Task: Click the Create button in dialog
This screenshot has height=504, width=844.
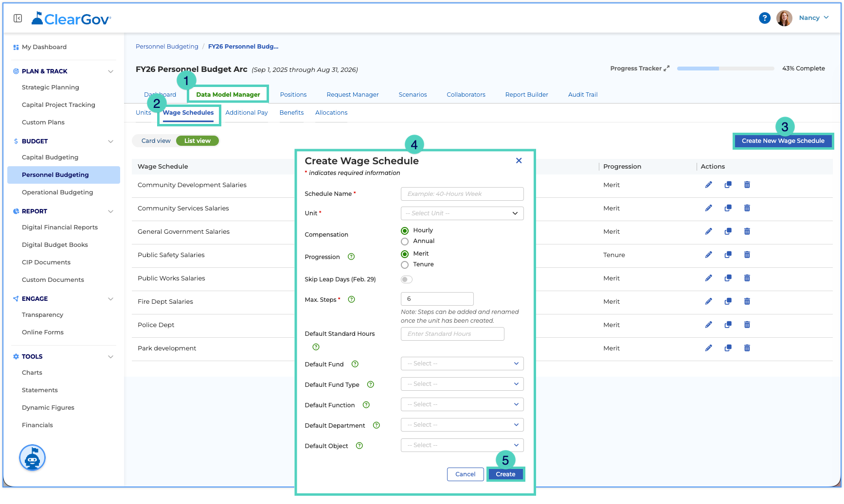Action: (505, 474)
